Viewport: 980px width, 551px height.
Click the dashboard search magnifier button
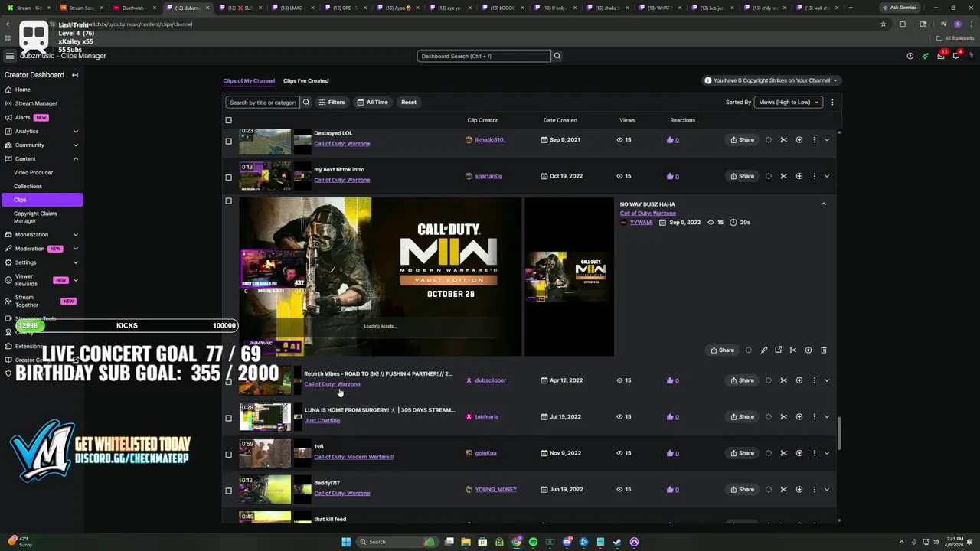point(557,56)
